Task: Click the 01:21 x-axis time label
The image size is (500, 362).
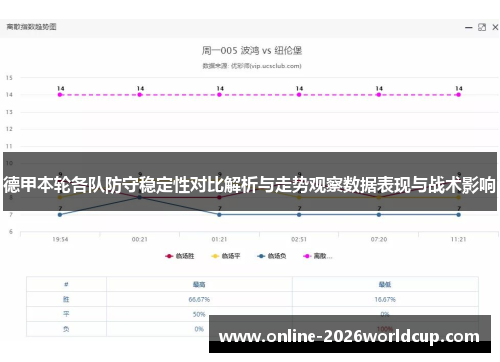Action: [x=219, y=239]
